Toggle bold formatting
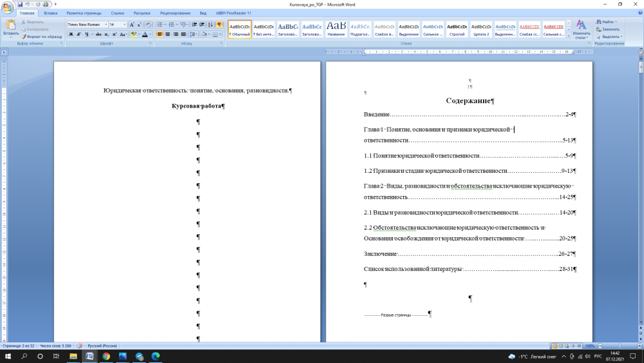Screen dimensions: 644x363 click(71, 34)
